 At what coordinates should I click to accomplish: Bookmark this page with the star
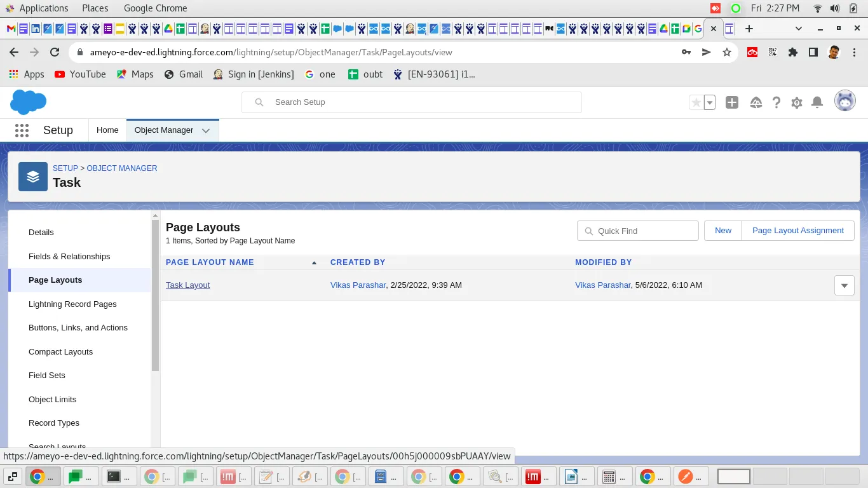point(727,52)
